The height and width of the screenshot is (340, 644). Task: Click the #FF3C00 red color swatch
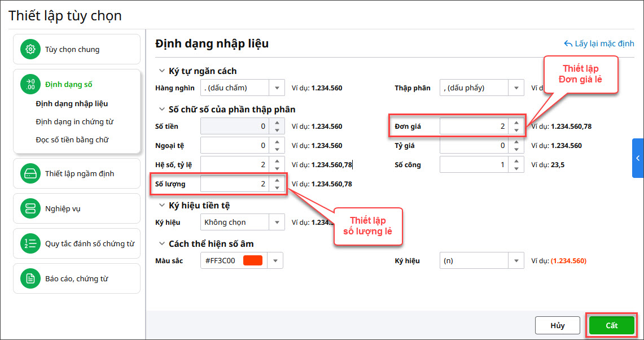[x=253, y=261]
